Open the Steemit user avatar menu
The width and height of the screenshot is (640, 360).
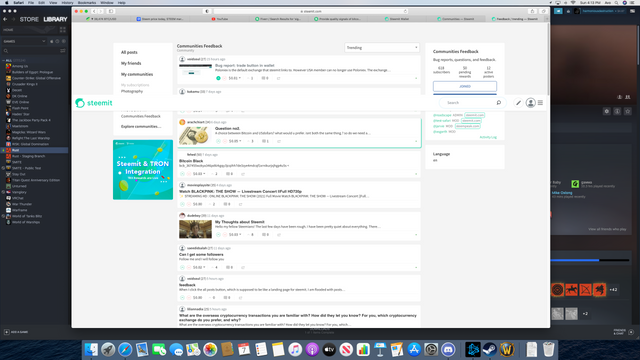click(530, 103)
